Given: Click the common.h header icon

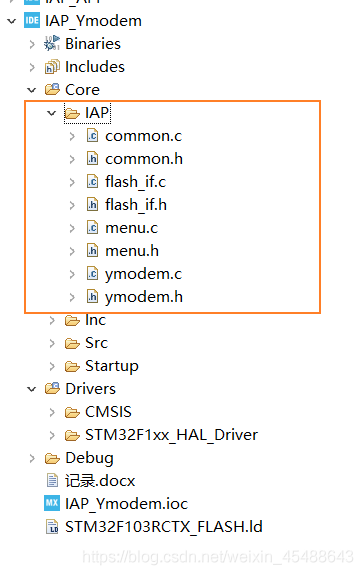Looking at the screenshot, I should [92, 159].
